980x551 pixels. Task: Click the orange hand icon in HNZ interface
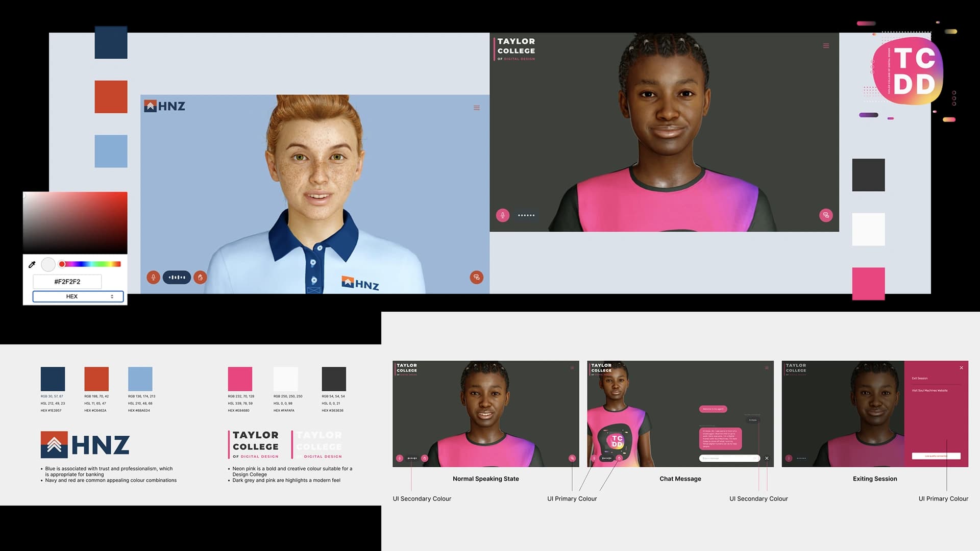201,277
